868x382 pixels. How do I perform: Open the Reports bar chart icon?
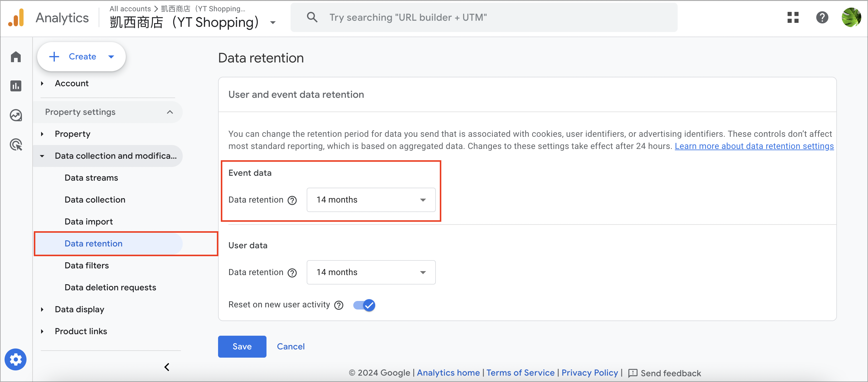[x=16, y=86]
